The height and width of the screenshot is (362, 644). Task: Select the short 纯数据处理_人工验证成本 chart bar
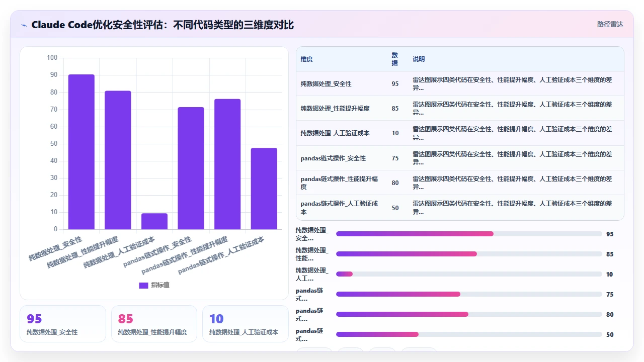[x=154, y=221]
